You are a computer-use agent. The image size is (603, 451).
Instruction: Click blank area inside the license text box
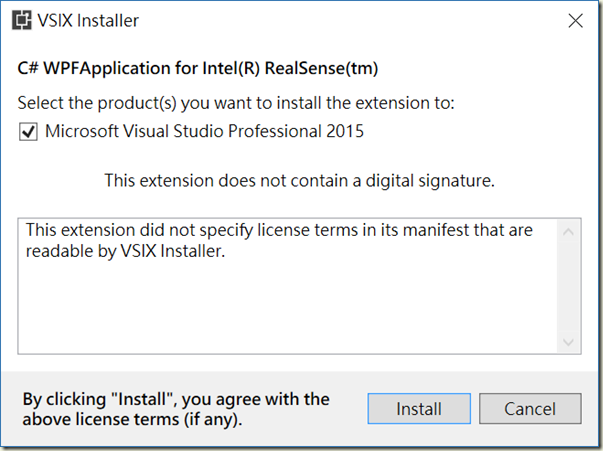point(280,310)
